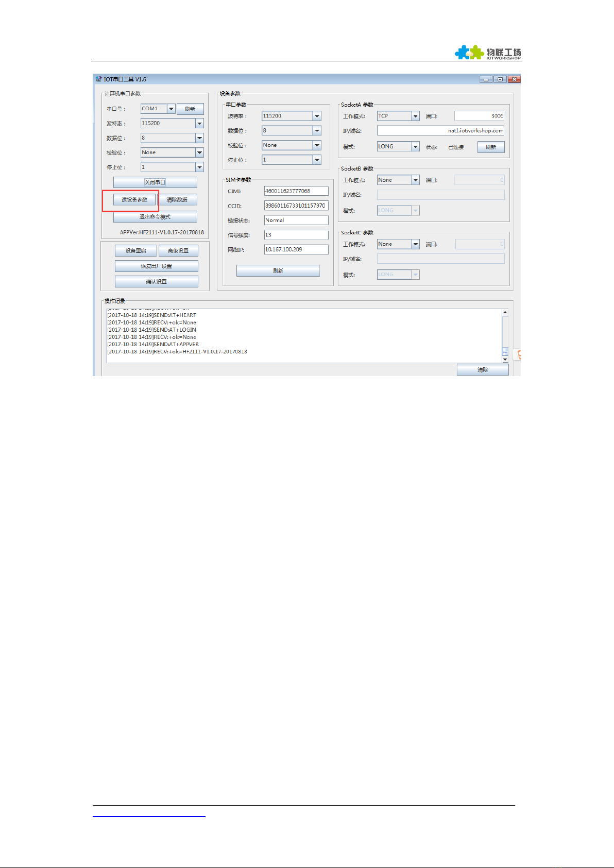Click the 确认设置 button
614x868 pixels.
[157, 282]
